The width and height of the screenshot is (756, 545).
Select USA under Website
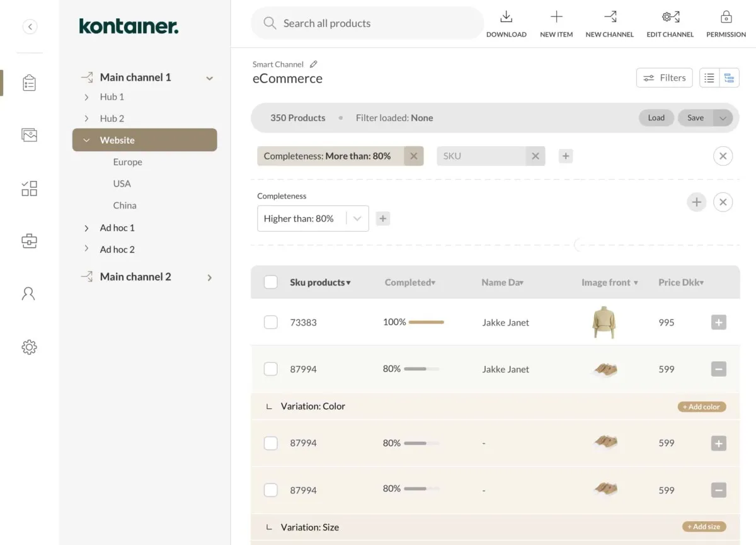(x=122, y=184)
